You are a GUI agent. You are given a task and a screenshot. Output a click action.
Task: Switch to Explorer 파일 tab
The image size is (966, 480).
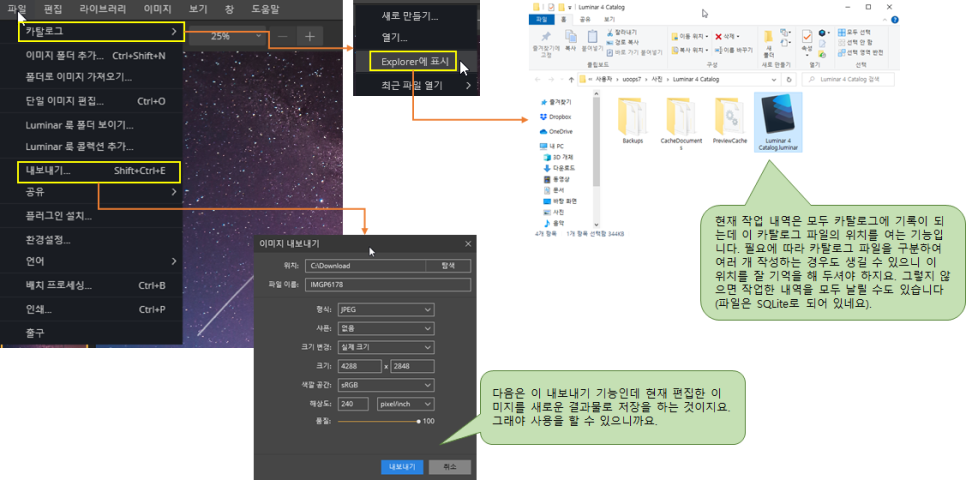542,19
